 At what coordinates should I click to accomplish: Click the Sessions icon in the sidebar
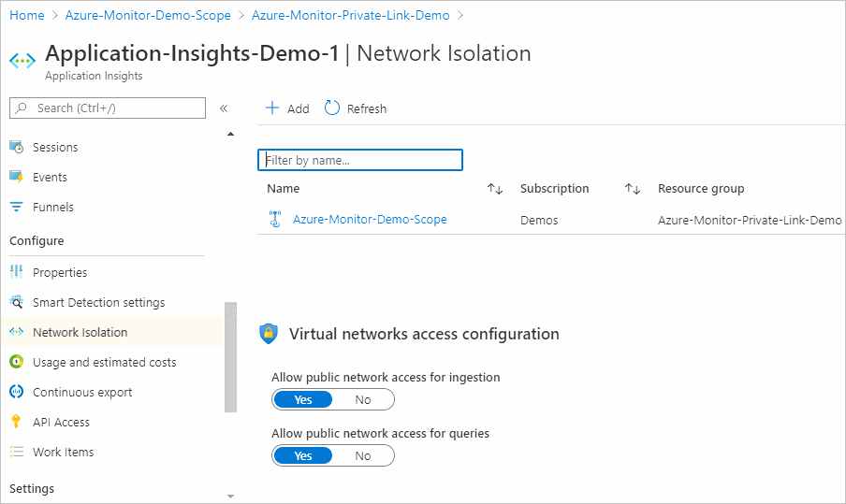[x=17, y=147]
